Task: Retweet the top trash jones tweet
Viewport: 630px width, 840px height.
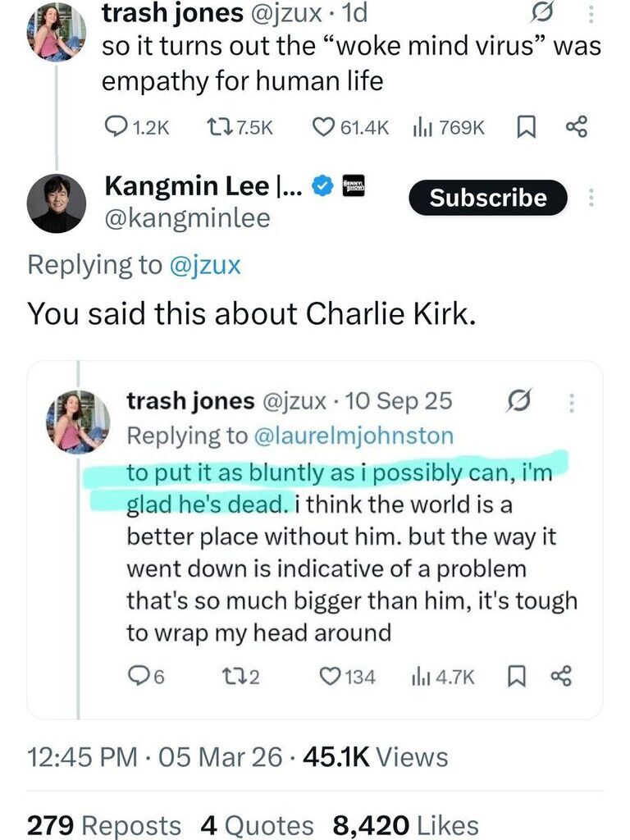Action: [240, 127]
